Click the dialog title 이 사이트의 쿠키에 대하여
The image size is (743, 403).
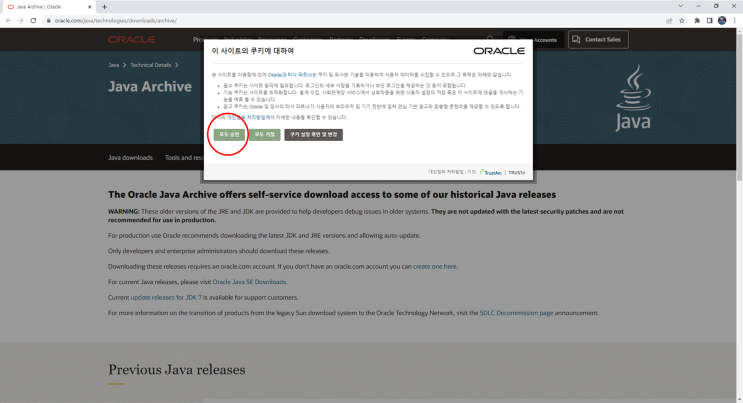coord(253,51)
